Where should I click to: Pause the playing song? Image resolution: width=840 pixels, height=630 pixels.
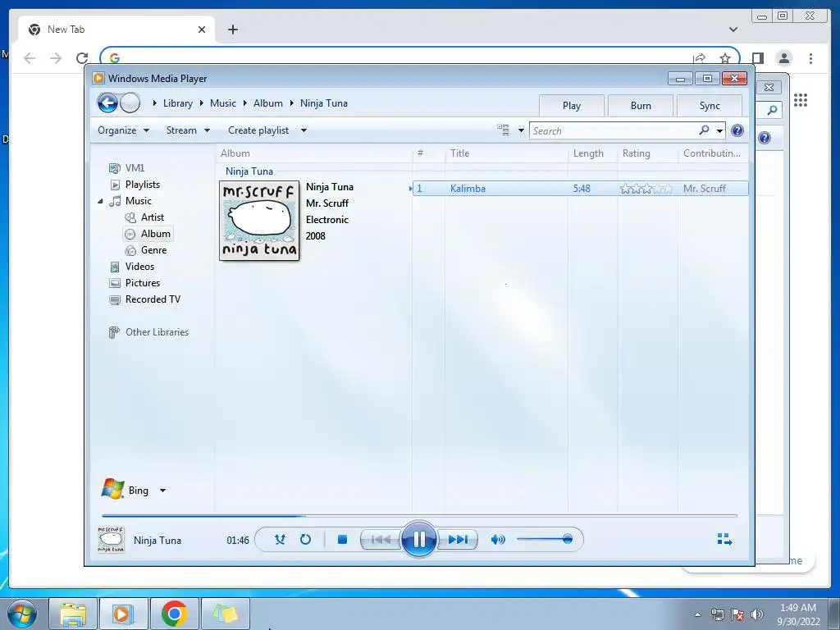[x=419, y=540]
